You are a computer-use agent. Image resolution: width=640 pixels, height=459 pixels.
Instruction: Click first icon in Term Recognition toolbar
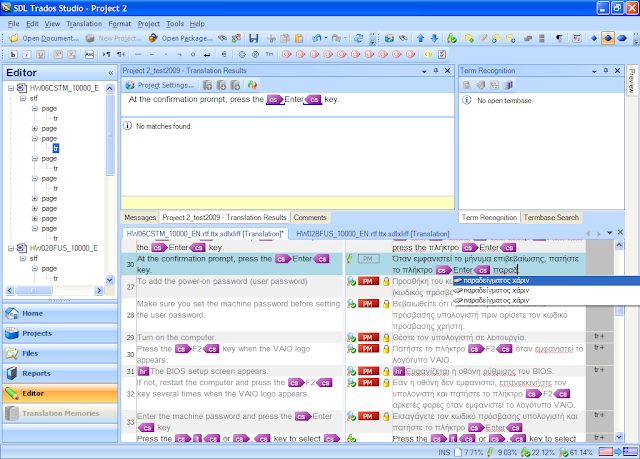coord(467,85)
